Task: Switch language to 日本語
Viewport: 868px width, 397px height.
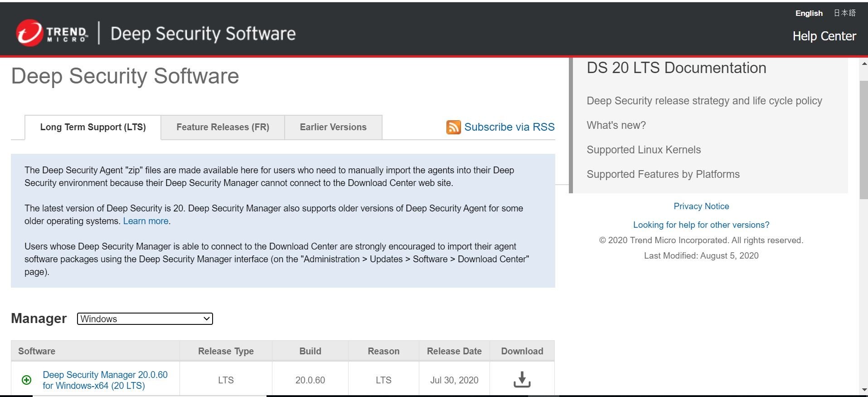Action: [x=844, y=13]
